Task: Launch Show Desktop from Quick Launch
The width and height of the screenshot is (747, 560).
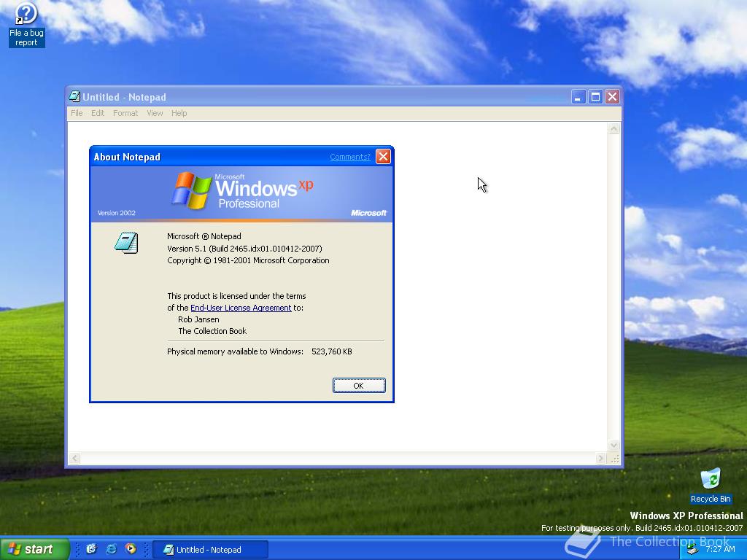Action: point(91,549)
